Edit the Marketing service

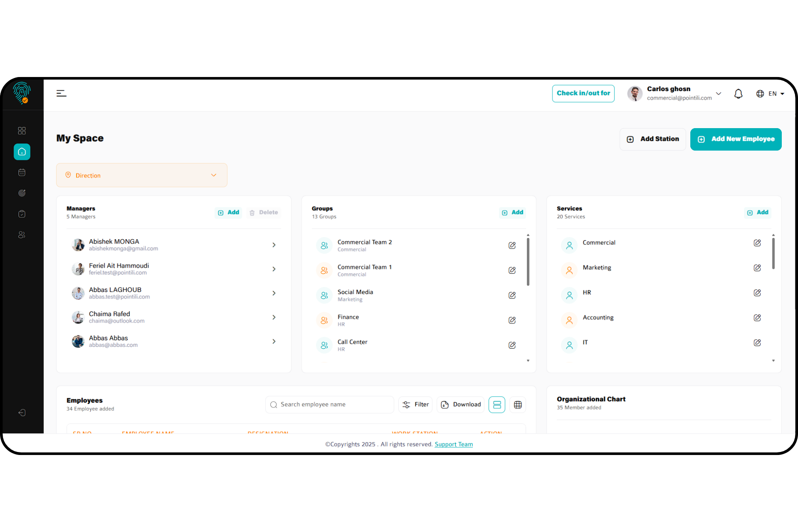coord(757,268)
